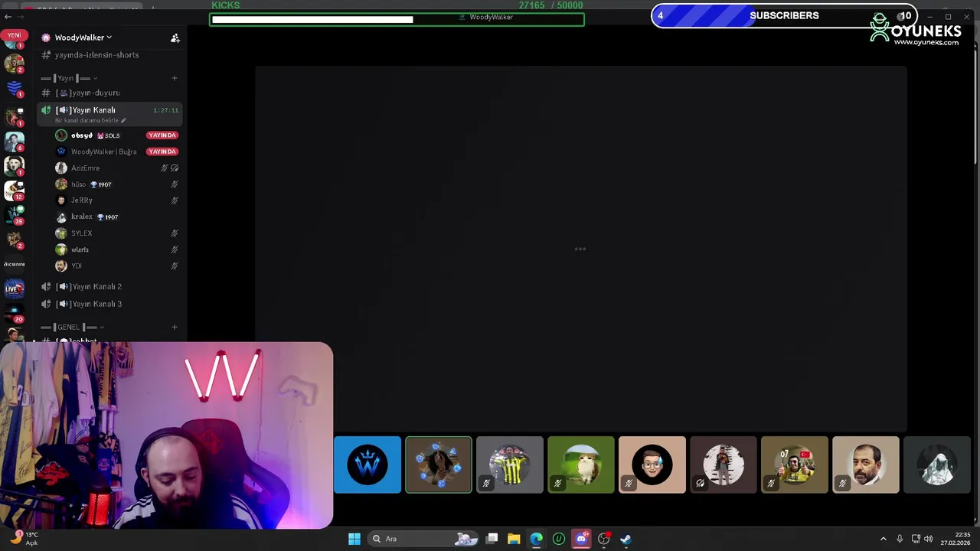Select the Turkish flag thumbs-up participant tile
This screenshot has width=980, height=551.
coord(795,465)
